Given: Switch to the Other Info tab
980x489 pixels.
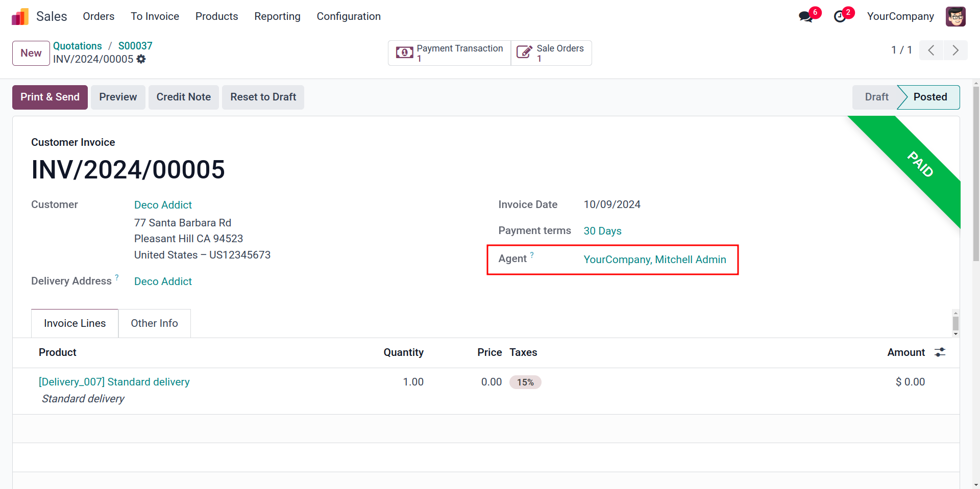Looking at the screenshot, I should coord(154,323).
